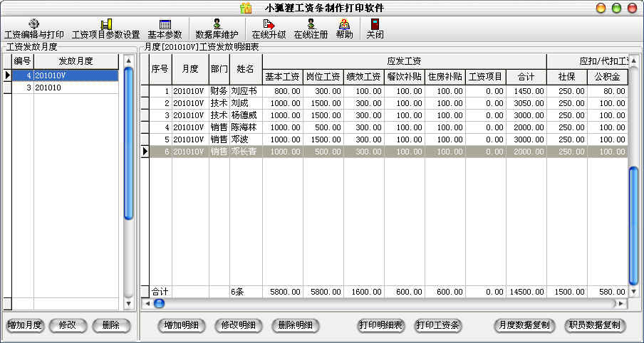Click detail table vertical scrollbar thumb
This screenshot has height=343, width=644.
point(633,226)
